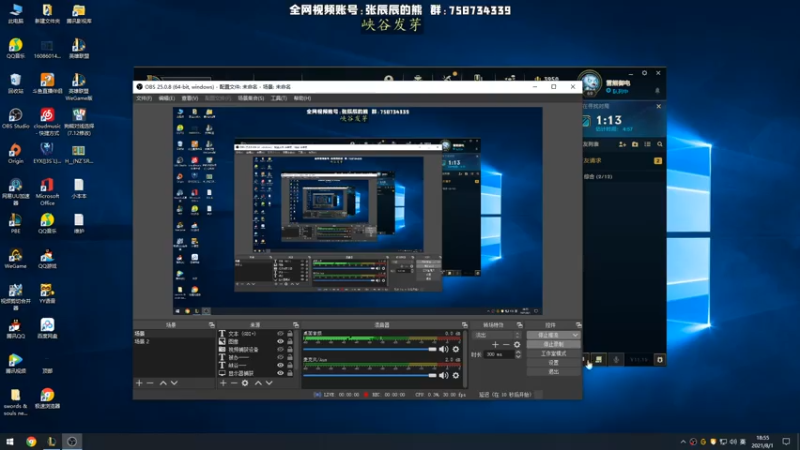Image resolution: width=800 pixels, height=450 pixels.
Task: Mute the desktop audio speaker icon
Action: [443, 349]
